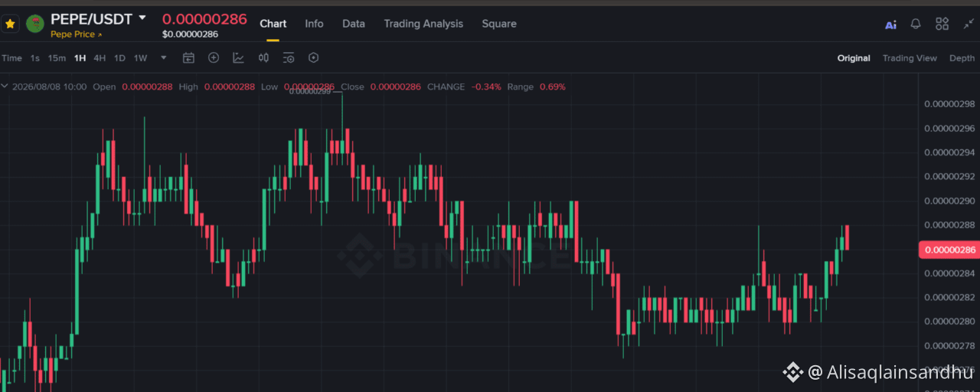Screen dimensions: 980x392
Task: Select the 1H interval
Action: 80,58
